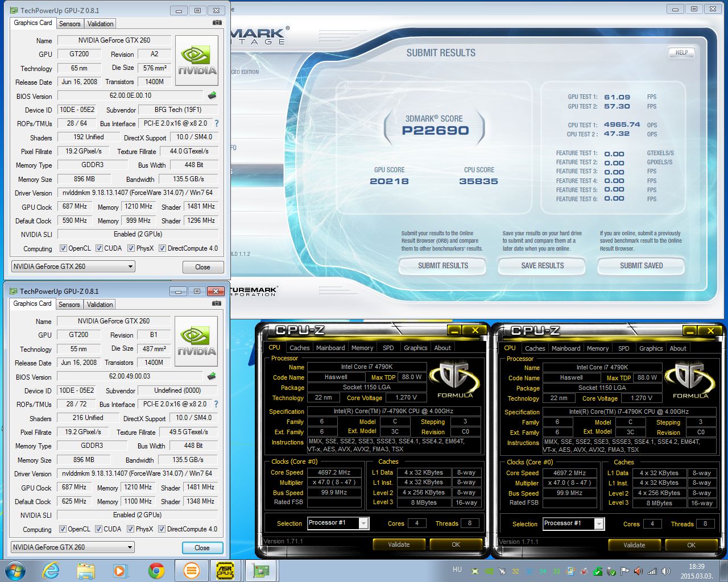Screen dimensions: 728x582
Task: Open About tab in left CPU-Z window
Action: [x=442, y=348]
